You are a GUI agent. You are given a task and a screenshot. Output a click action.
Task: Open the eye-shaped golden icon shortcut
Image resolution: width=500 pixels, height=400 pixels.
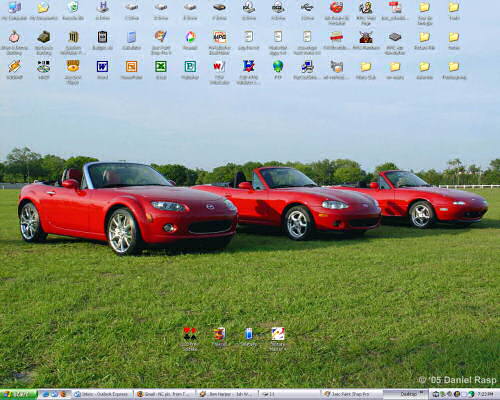click(x=73, y=72)
